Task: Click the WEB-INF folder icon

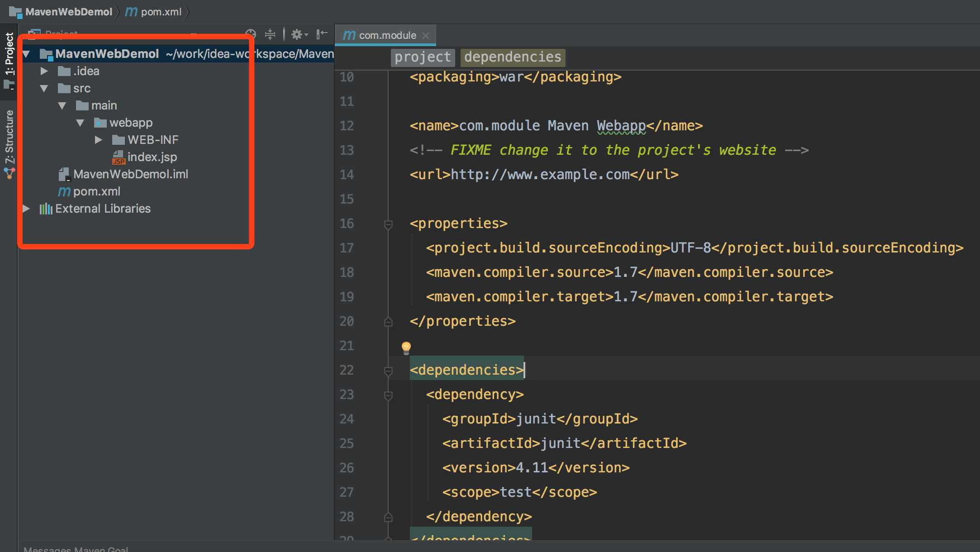Action: tap(118, 140)
